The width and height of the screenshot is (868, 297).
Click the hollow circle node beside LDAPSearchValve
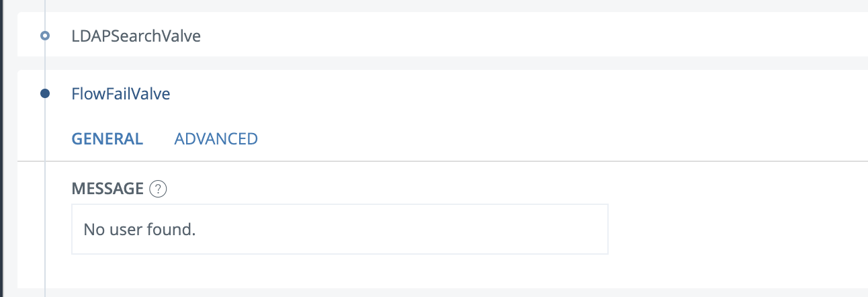click(x=45, y=36)
